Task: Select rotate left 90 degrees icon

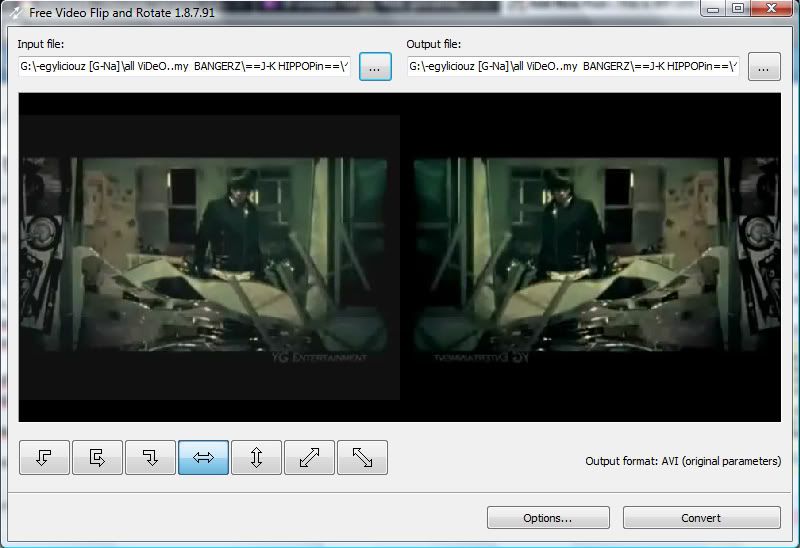Action: (44, 458)
